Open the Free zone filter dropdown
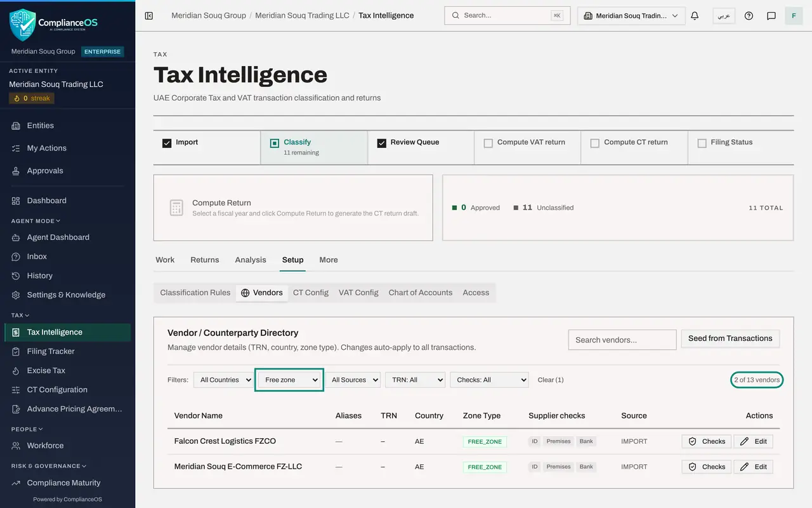This screenshot has width=812, height=508. click(289, 380)
